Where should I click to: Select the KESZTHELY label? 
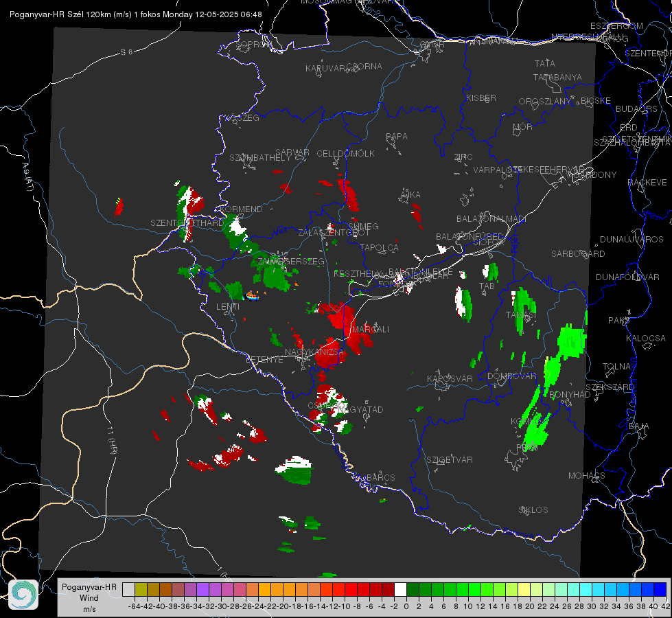pyautogui.click(x=358, y=273)
